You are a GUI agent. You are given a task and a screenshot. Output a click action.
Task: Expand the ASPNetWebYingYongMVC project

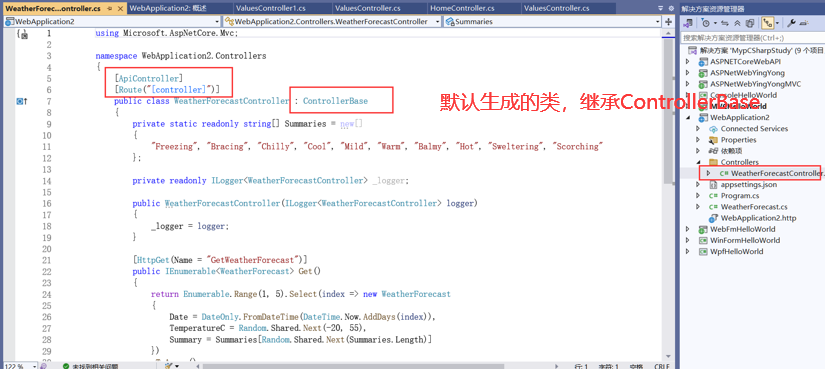[687, 84]
